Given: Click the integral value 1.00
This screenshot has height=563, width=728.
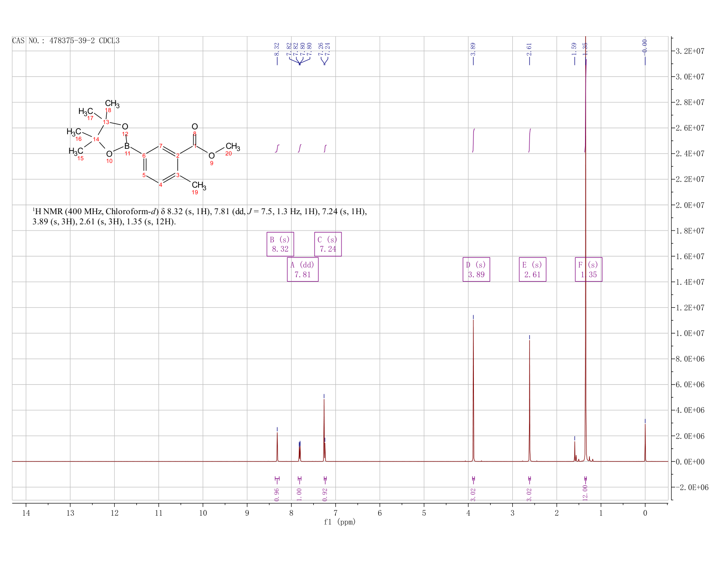Looking at the screenshot, I should click(299, 495).
